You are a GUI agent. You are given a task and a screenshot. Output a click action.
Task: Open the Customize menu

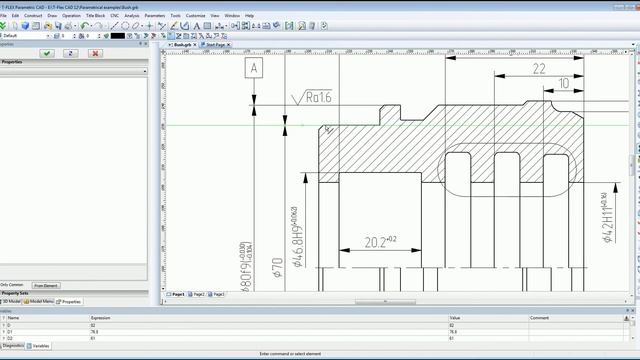(x=196, y=16)
